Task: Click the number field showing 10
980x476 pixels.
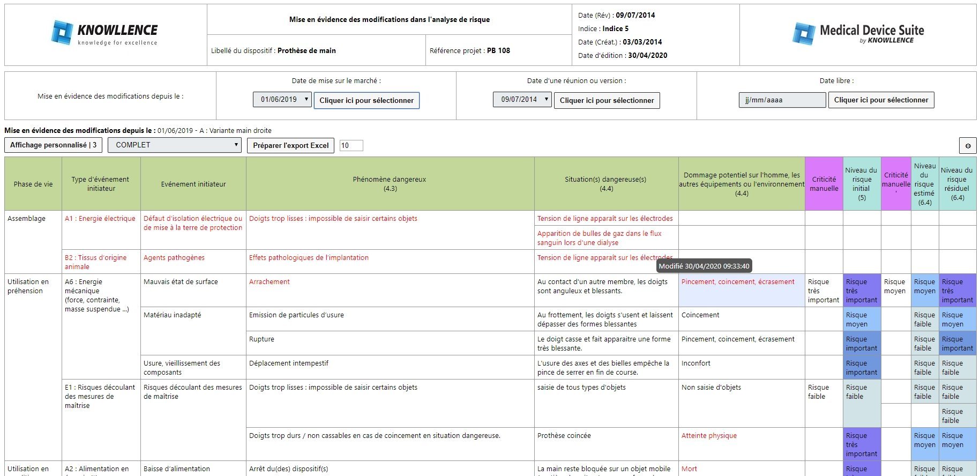Action: [x=351, y=145]
